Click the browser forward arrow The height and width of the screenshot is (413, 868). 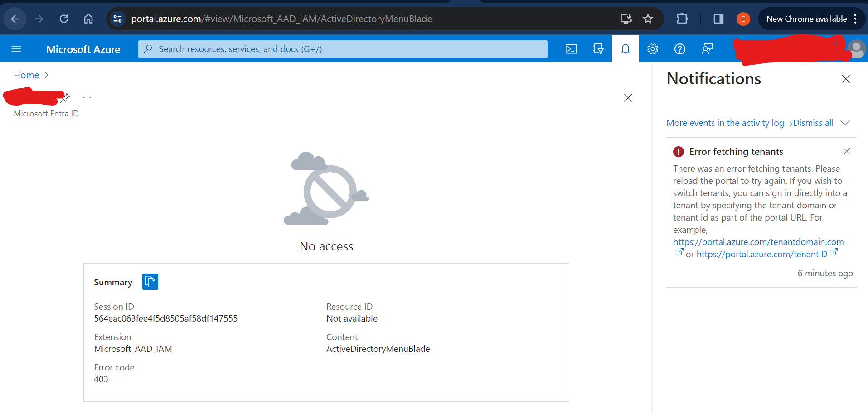39,19
